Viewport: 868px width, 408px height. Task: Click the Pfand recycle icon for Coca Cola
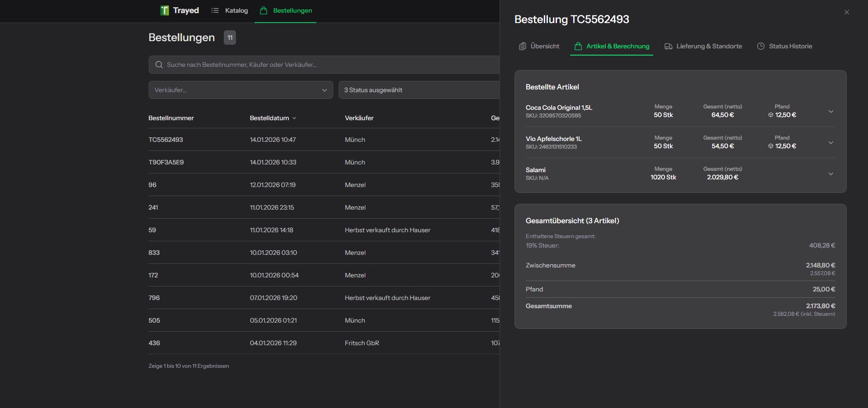pyautogui.click(x=770, y=115)
